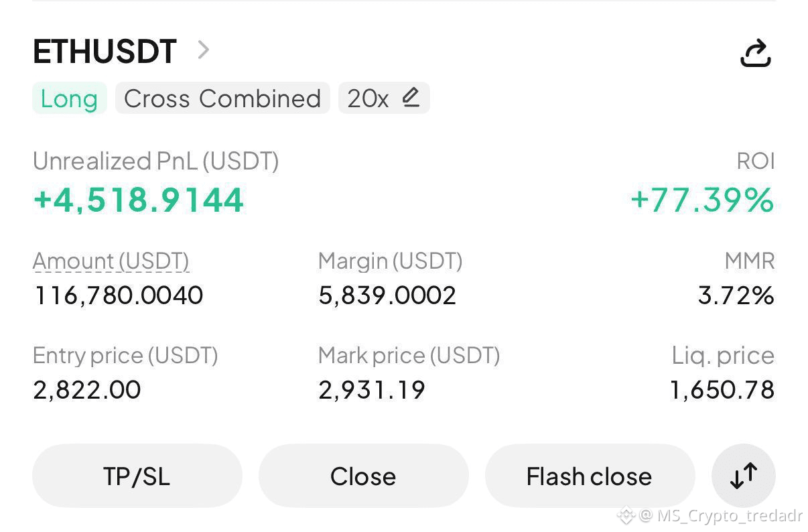Tap the underlined Amount (USDT) label

click(x=111, y=261)
